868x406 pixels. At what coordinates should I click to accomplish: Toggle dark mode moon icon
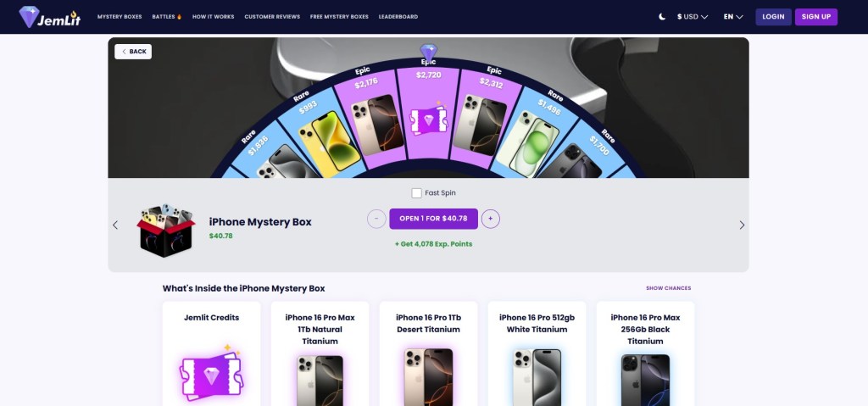662,17
